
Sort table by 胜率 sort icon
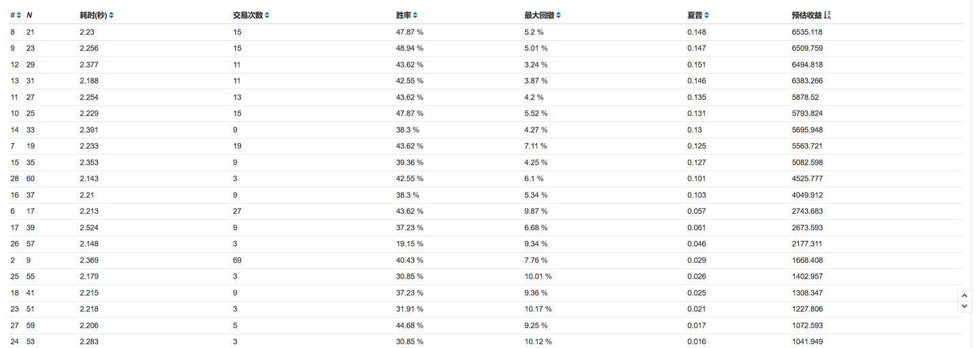(415, 15)
